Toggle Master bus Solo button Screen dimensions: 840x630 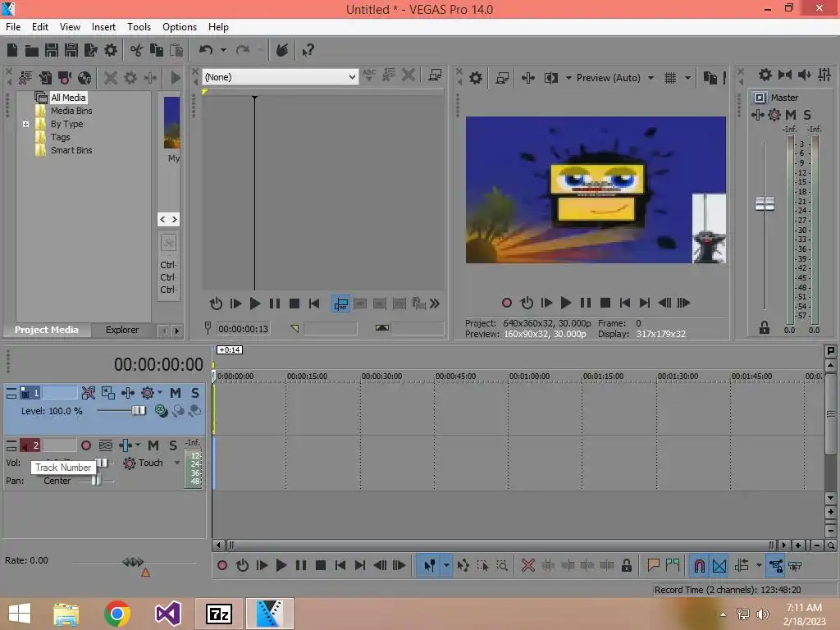[x=807, y=115]
